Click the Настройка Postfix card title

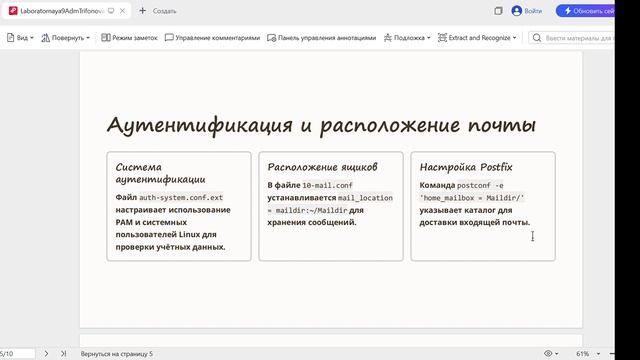point(466,167)
